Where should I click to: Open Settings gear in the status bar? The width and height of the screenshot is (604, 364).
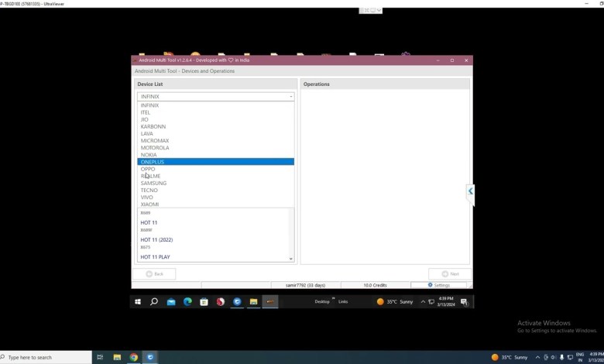pos(439,285)
